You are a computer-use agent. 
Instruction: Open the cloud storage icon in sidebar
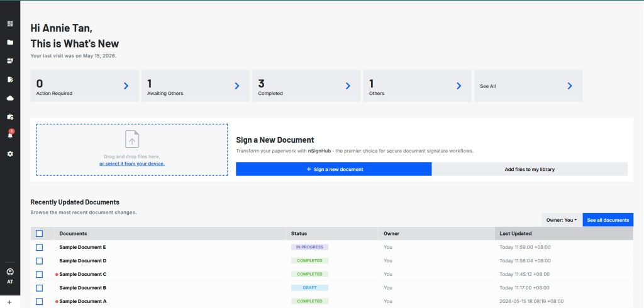pyautogui.click(x=10, y=98)
